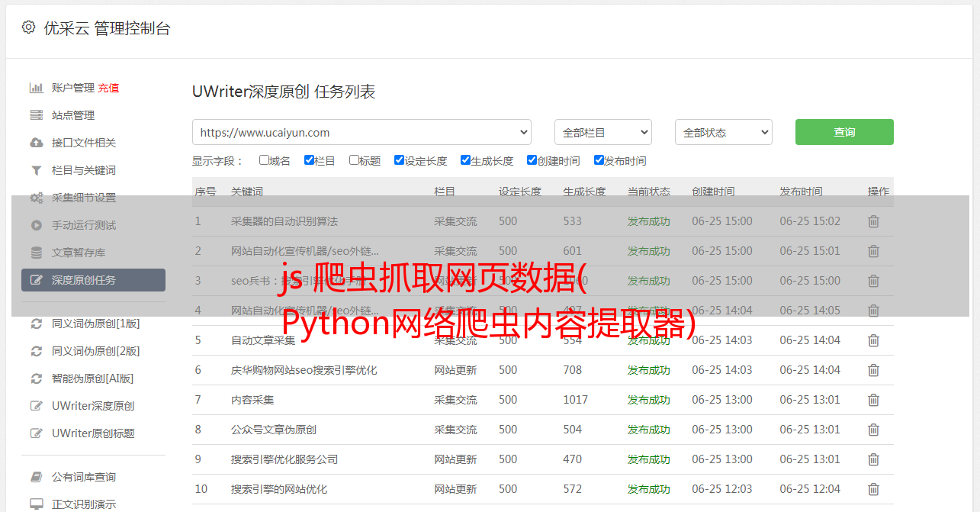The height and width of the screenshot is (512, 980).
Task: Uncheck the 生成长度 field checkbox
Action: (x=465, y=160)
